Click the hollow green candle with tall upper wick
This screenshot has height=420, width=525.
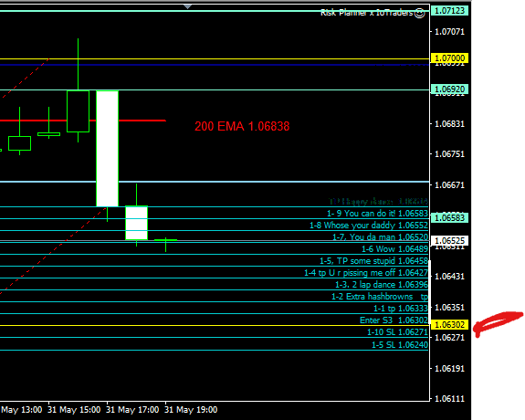78,111
